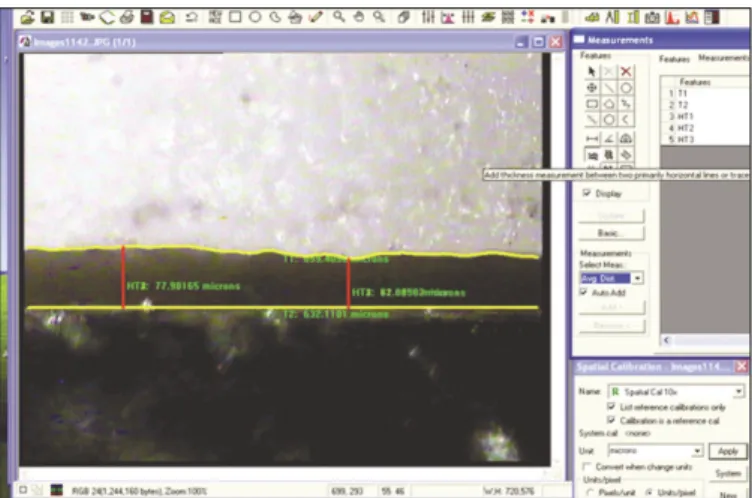Select the pencil annotation tool in toolbar
Screen dimensions: 752x498
pyautogui.click(x=316, y=17)
